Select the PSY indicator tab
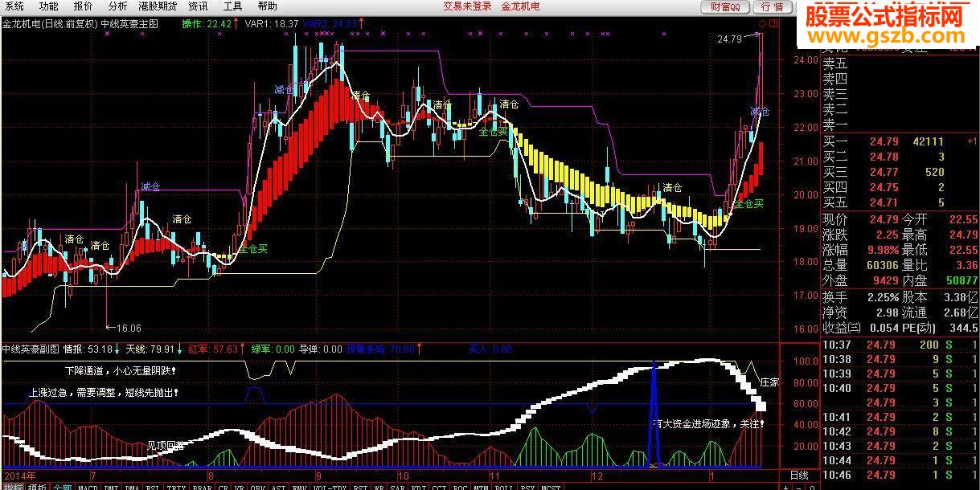This screenshot has width=980, height=490. tap(528, 486)
